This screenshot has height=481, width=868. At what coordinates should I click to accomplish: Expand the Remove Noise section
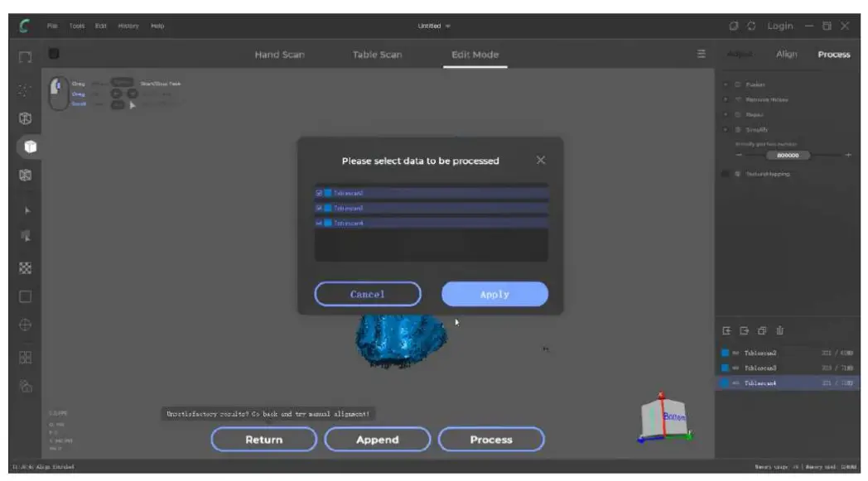pyautogui.click(x=726, y=99)
